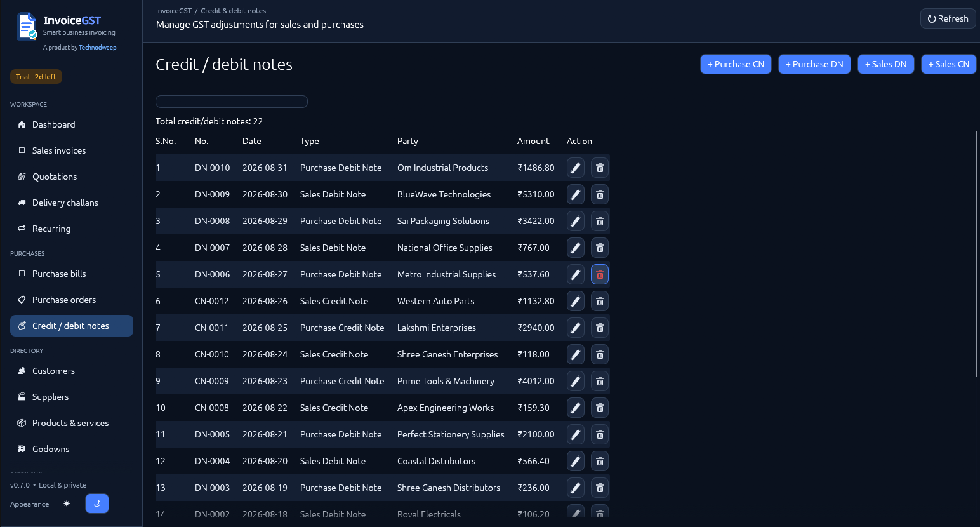Focus the search box above the notes total

[232, 102]
